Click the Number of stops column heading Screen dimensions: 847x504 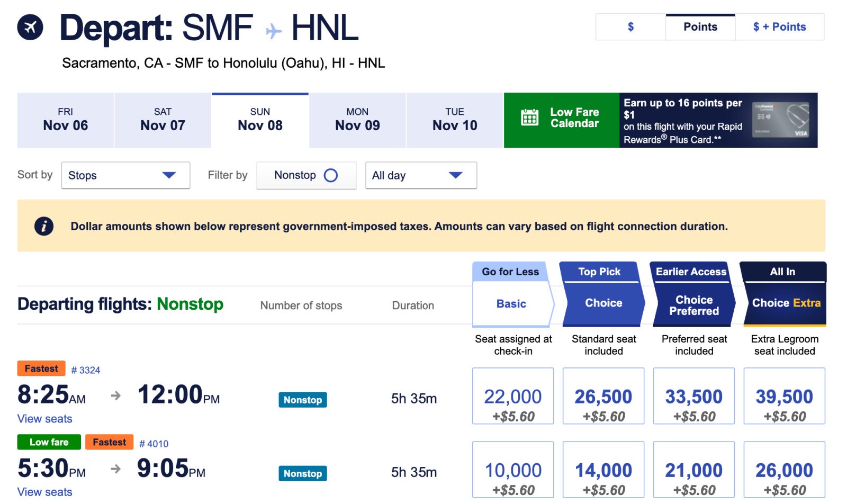click(x=301, y=305)
